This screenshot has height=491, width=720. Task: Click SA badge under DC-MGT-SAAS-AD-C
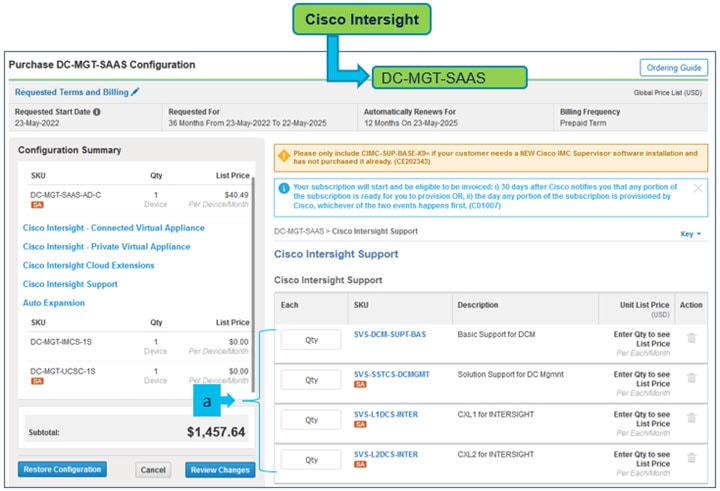(x=37, y=205)
